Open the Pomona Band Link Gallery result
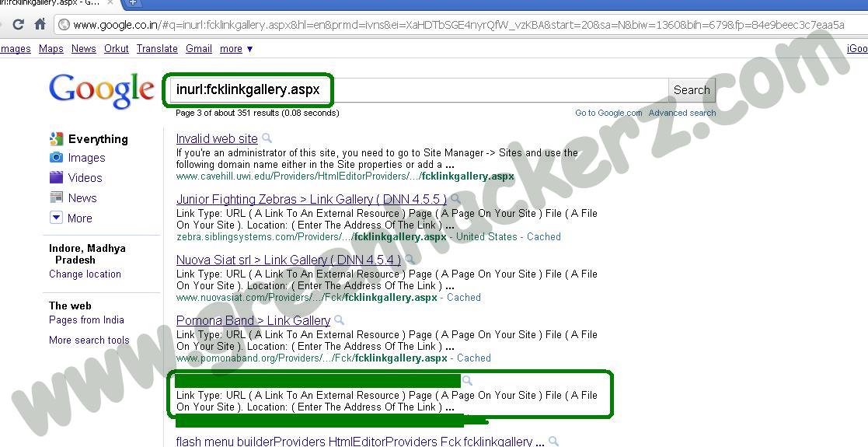This screenshot has height=447, width=868. 253,320
